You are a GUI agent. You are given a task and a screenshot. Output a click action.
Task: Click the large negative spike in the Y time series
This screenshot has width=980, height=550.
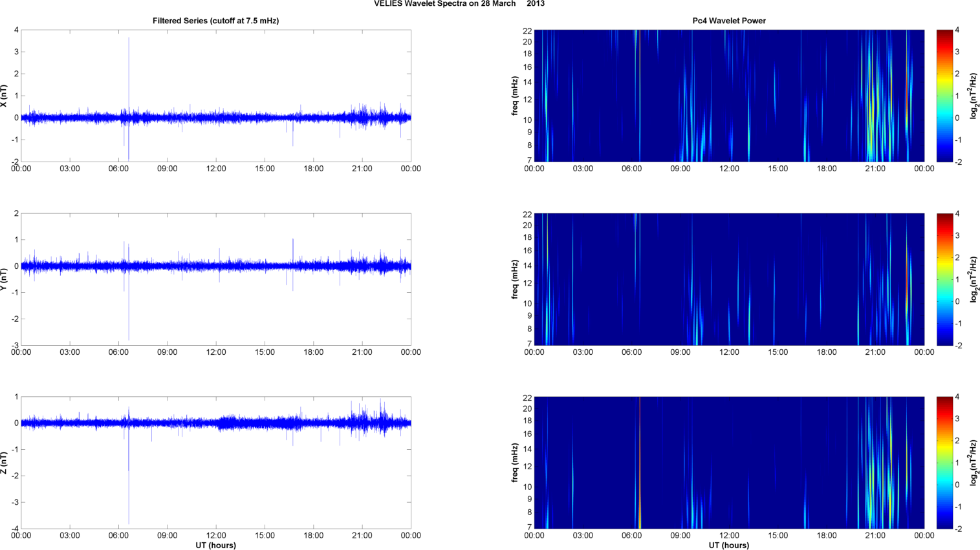[x=129, y=317]
